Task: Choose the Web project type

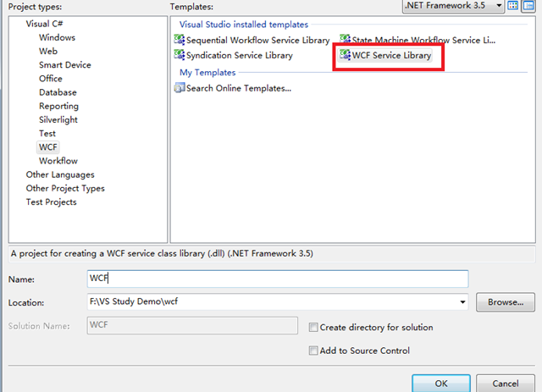Action: 48,51
